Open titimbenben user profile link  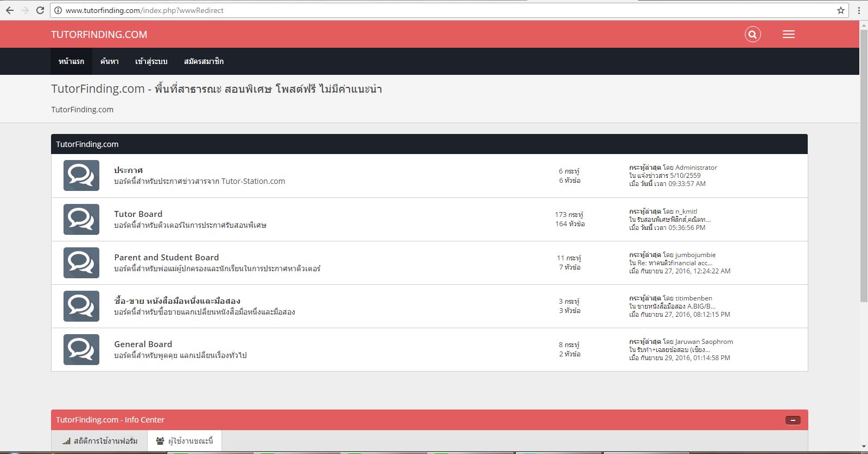[694, 298]
